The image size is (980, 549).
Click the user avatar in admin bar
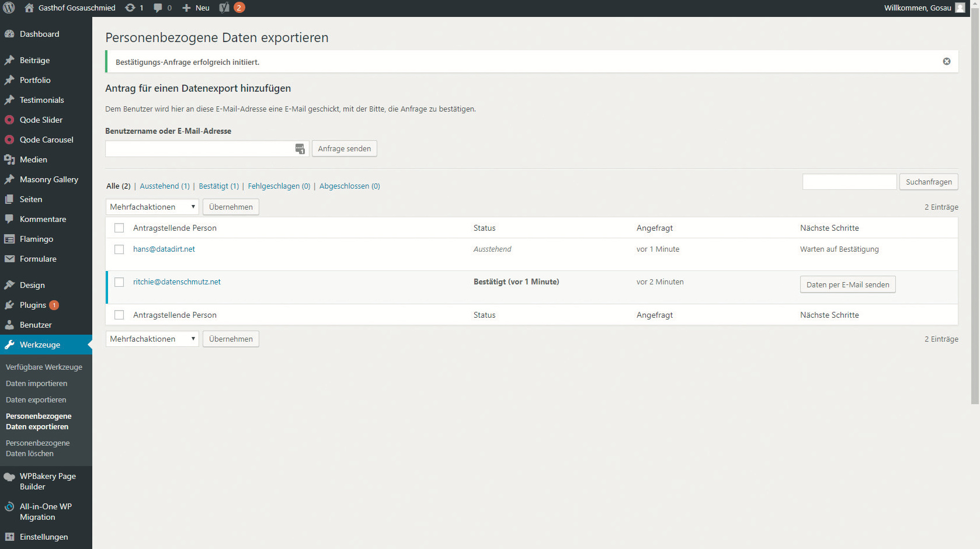960,8
